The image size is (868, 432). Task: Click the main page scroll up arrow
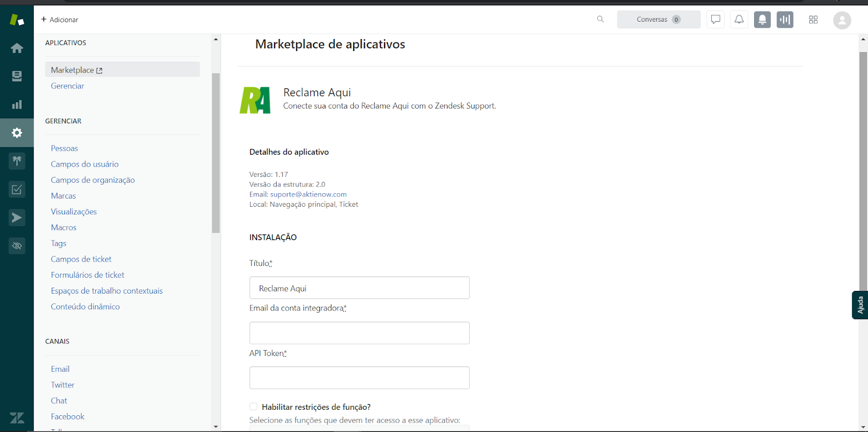(x=863, y=39)
